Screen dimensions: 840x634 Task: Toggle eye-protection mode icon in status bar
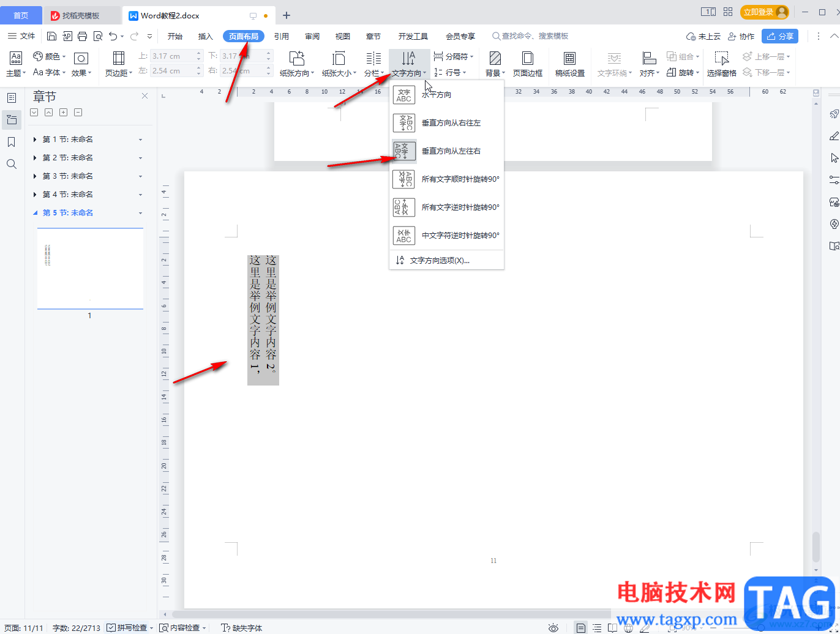[553, 628]
